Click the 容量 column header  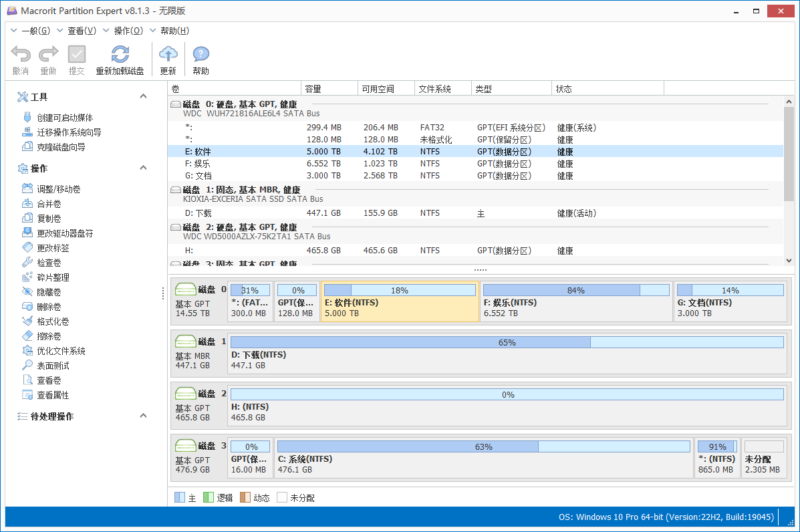click(x=329, y=89)
